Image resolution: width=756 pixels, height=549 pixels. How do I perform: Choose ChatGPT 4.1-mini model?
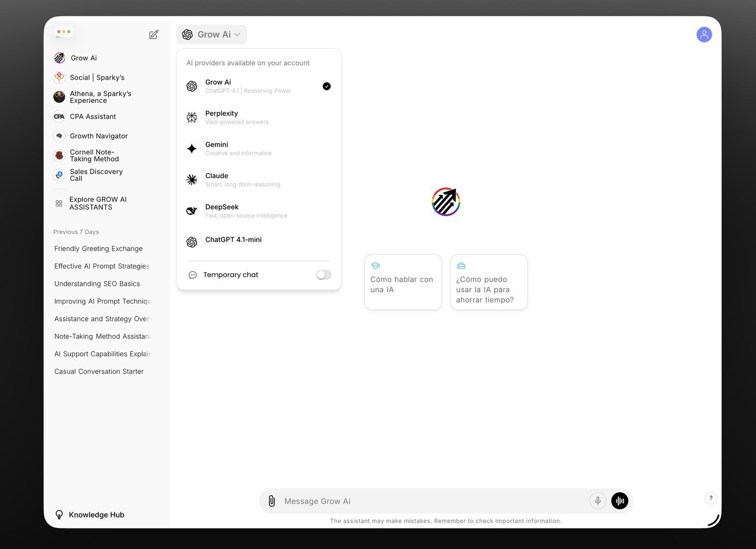coord(259,242)
